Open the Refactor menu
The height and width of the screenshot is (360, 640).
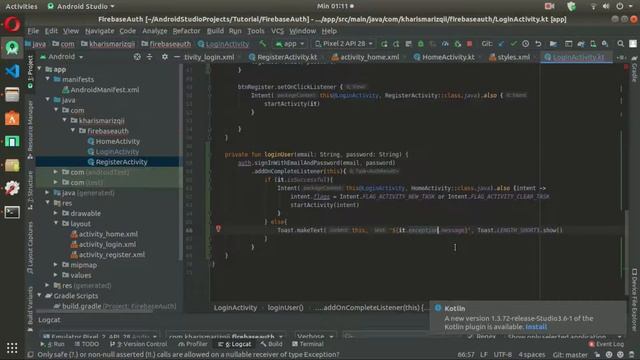[x=187, y=31]
